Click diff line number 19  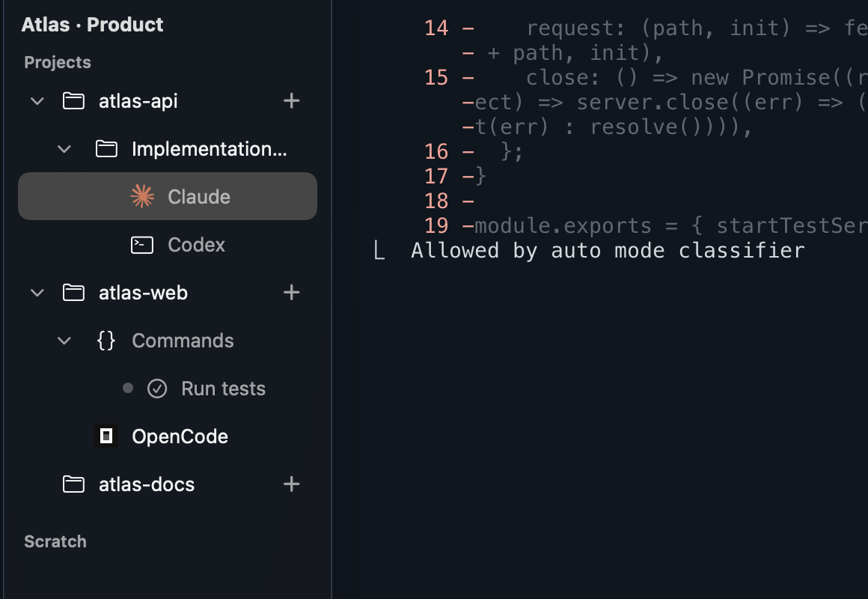point(436,225)
